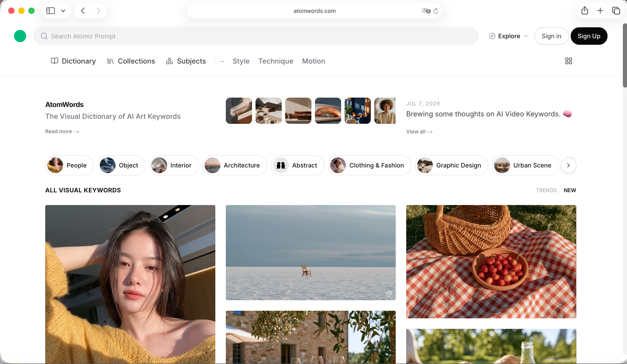This screenshot has height=364, width=627.
Task: Expand the Explore dropdown menu
Action: tap(508, 36)
